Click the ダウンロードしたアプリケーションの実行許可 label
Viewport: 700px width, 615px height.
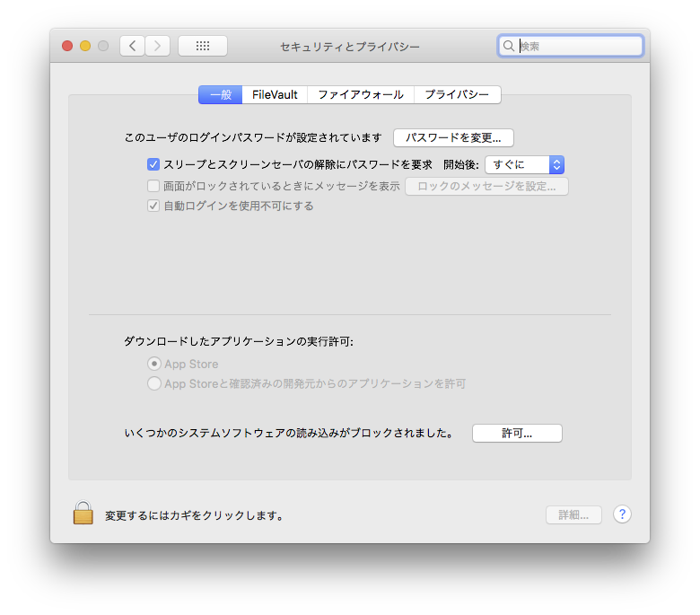click(239, 341)
